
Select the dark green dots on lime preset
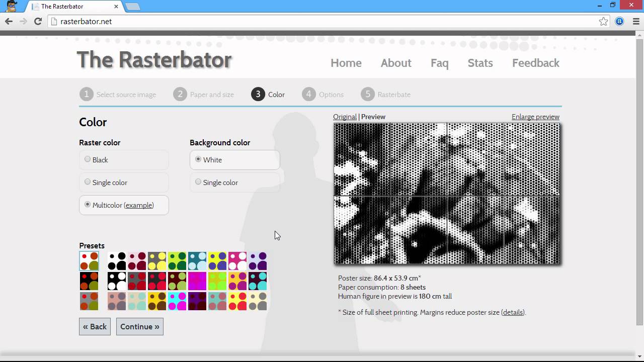click(177, 261)
